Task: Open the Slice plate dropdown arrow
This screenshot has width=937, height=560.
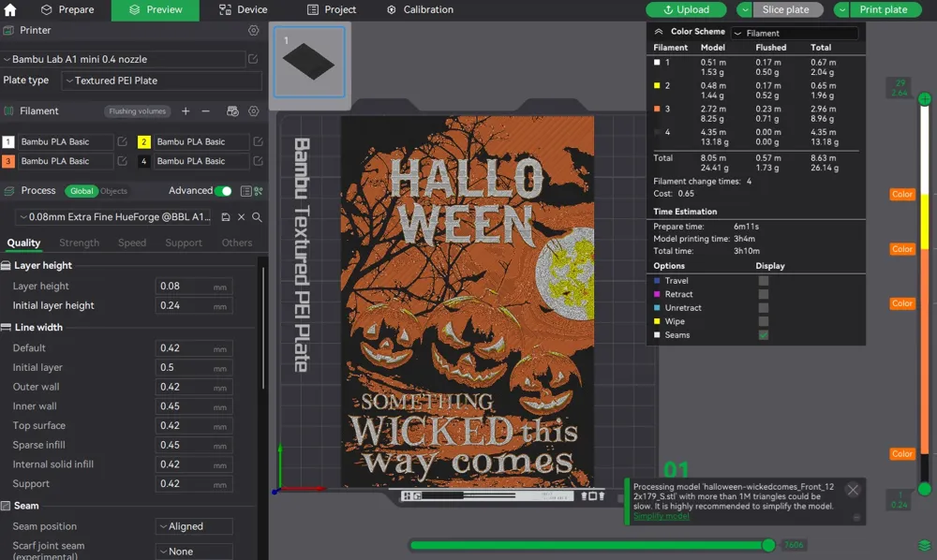Action: [745, 9]
